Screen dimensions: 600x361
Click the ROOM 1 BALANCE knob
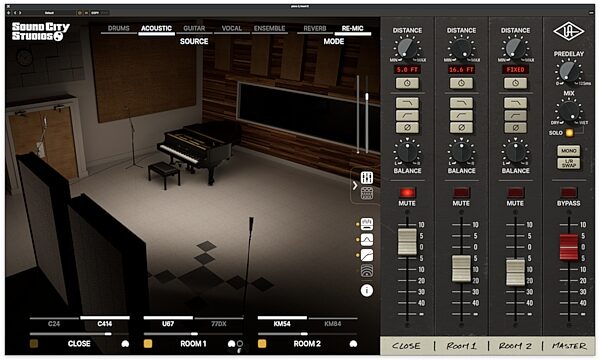(461, 152)
